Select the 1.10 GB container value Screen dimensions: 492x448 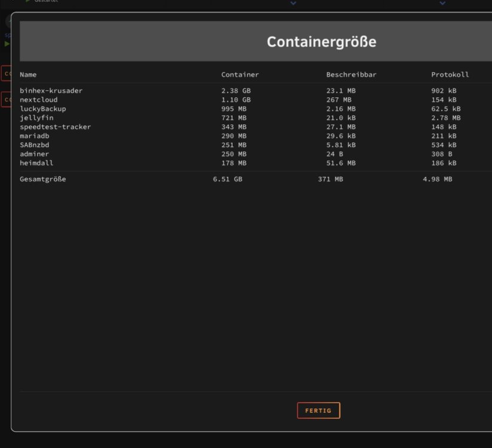pos(236,100)
